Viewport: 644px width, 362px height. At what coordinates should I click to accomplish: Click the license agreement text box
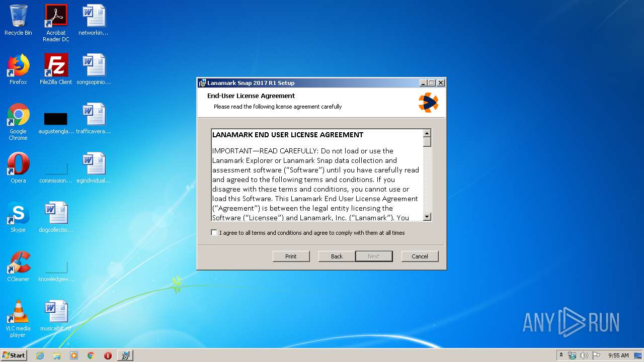pos(317,175)
